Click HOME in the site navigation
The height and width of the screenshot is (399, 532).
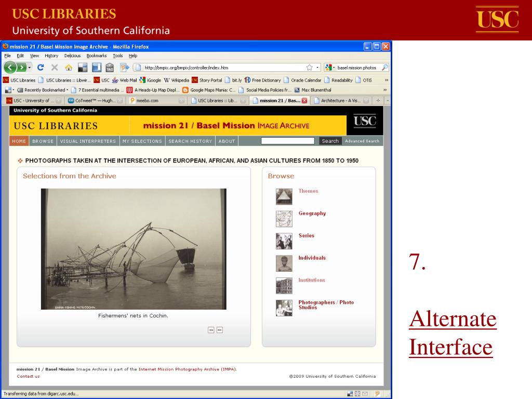pos(19,141)
